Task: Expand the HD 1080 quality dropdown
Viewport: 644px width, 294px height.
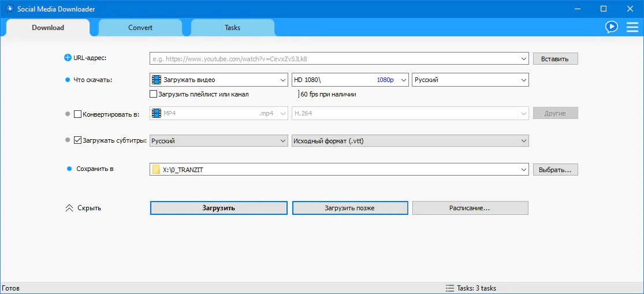Action: point(403,80)
